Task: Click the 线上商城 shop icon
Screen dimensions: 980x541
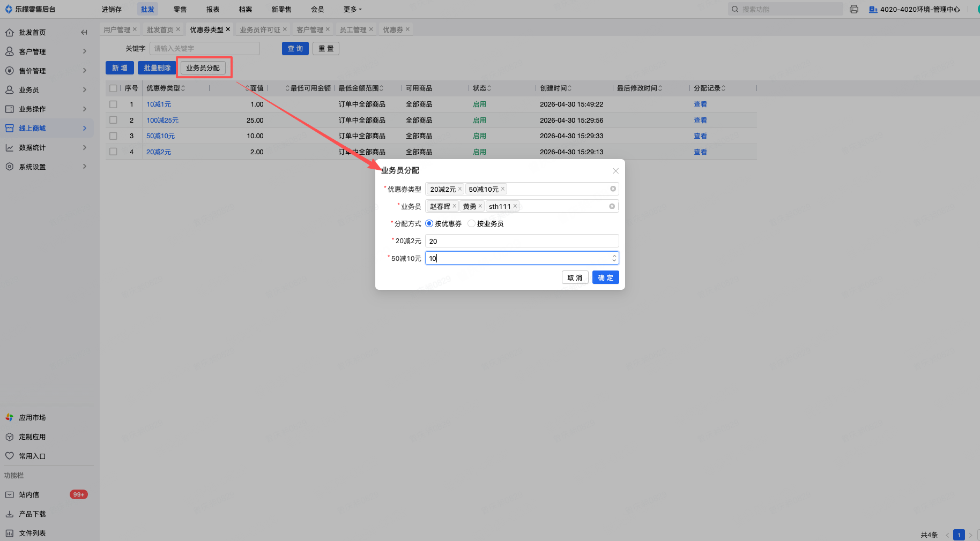Action: (x=9, y=129)
